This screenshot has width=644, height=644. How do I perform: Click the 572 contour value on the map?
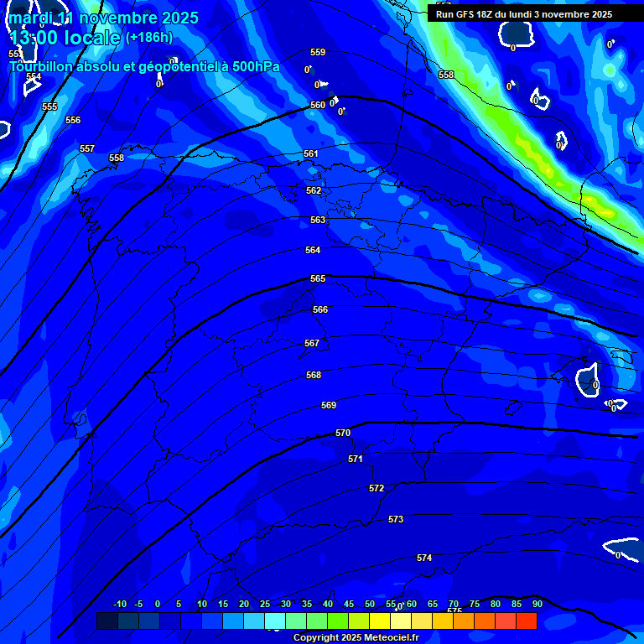(x=377, y=488)
